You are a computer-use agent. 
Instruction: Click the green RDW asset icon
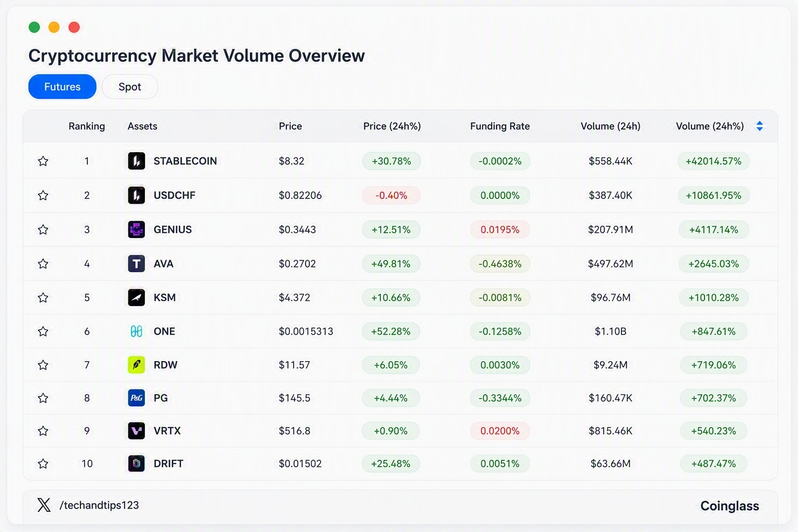(136, 365)
